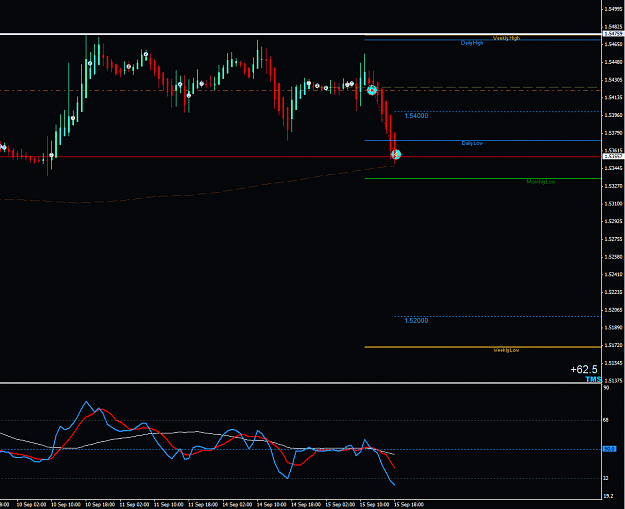The height and width of the screenshot is (509, 625).
Task: Select the upper cyan trade entry marker
Action: (372, 90)
